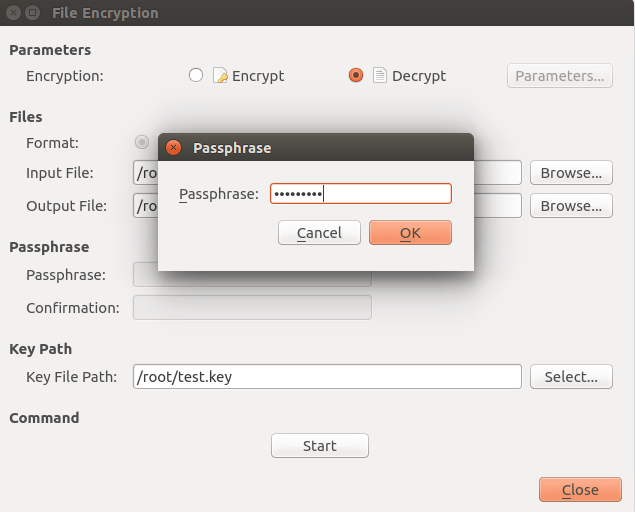635x512 pixels.
Task: Select the Encrypt radio button
Action: 196,75
